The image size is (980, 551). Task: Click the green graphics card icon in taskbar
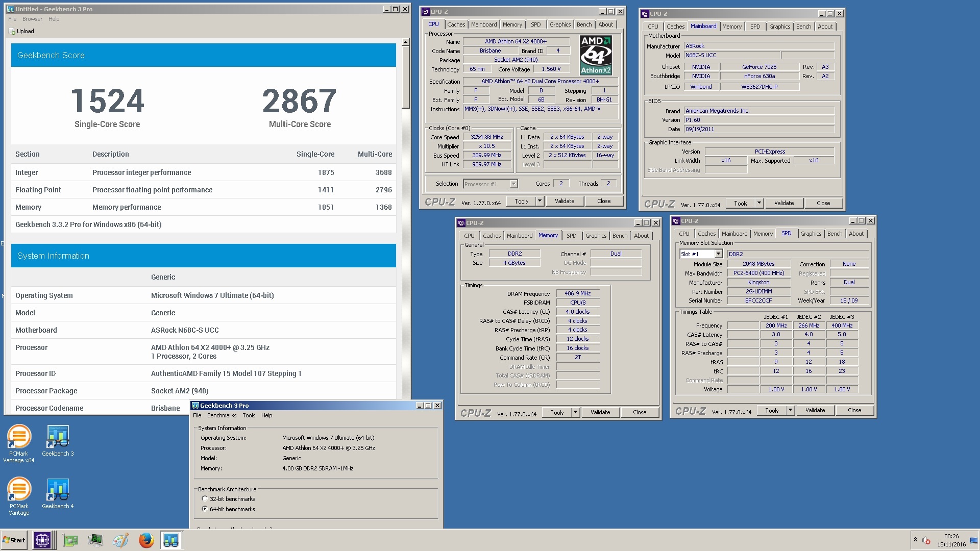coord(70,540)
